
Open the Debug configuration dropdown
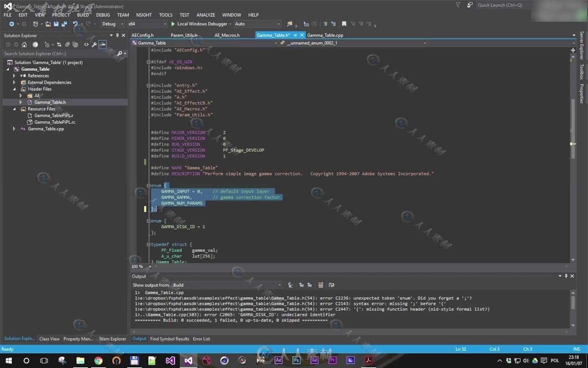pyautogui.click(x=113, y=24)
